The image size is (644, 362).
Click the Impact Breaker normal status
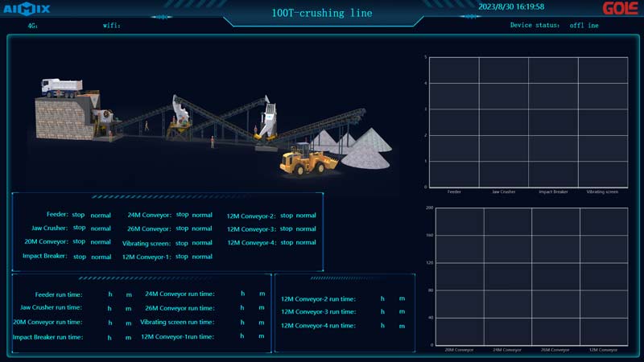[101, 257]
